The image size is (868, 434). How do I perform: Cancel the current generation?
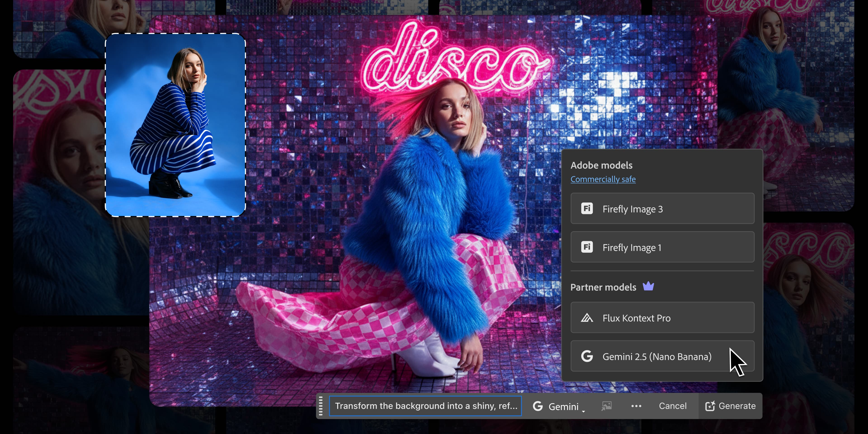coord(672,406)
